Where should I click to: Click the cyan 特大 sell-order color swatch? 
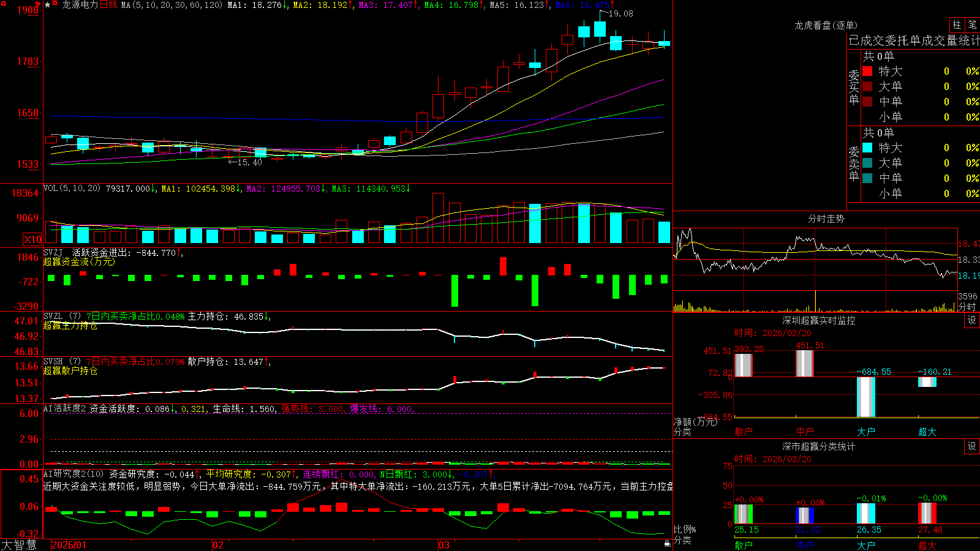tap(867, 148)
